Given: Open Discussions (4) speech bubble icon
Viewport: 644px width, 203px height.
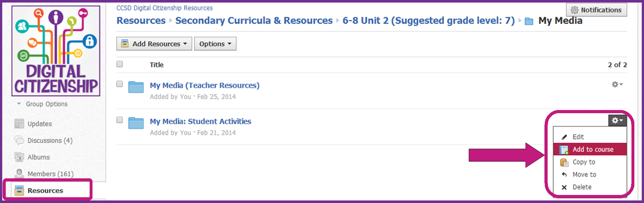Looking at the screenshot, I should [x=19, y=140].
